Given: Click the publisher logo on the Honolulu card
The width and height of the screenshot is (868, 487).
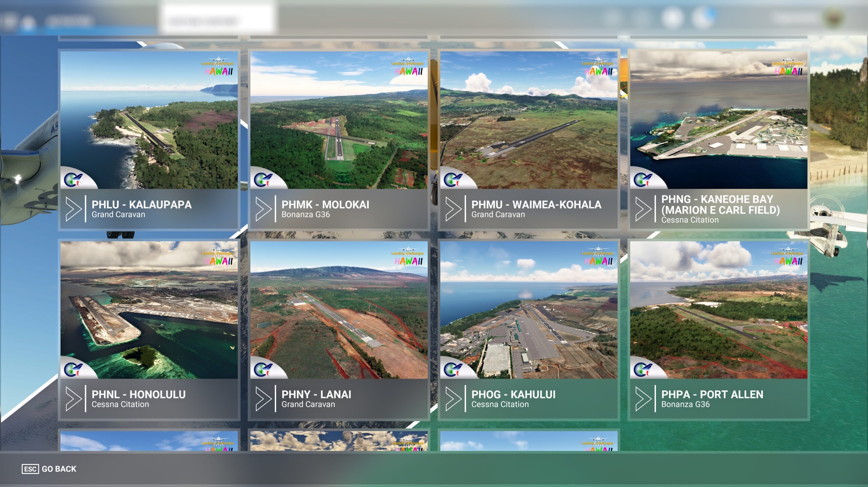Looking at the screenshot, I should click(x=74, y=369).
